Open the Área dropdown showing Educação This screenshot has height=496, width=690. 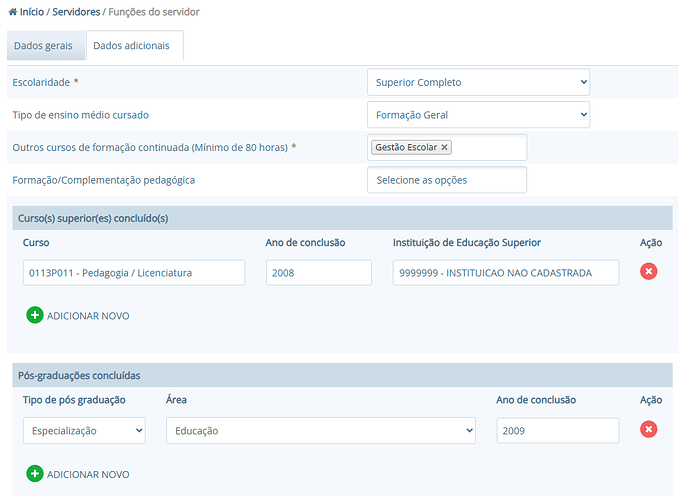pos(321,431)
